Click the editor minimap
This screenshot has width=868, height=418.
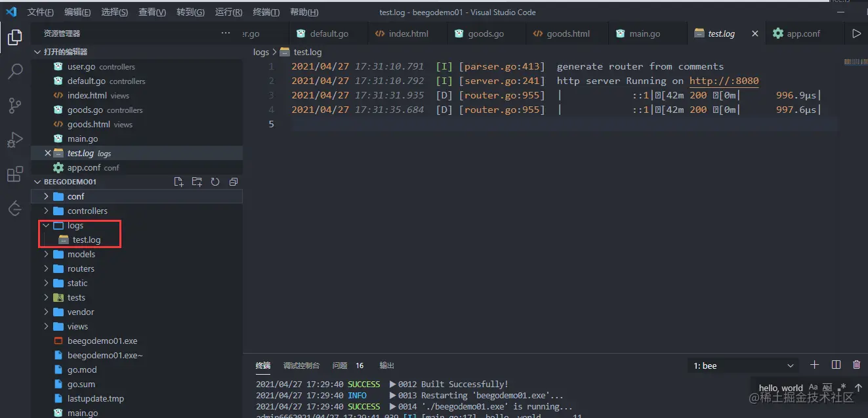pyautogui.click(x=856, y=62)
